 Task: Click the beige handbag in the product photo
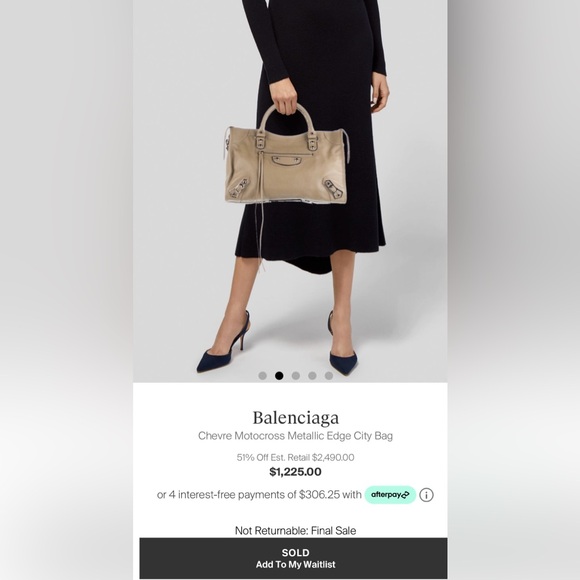click(286, 166)
